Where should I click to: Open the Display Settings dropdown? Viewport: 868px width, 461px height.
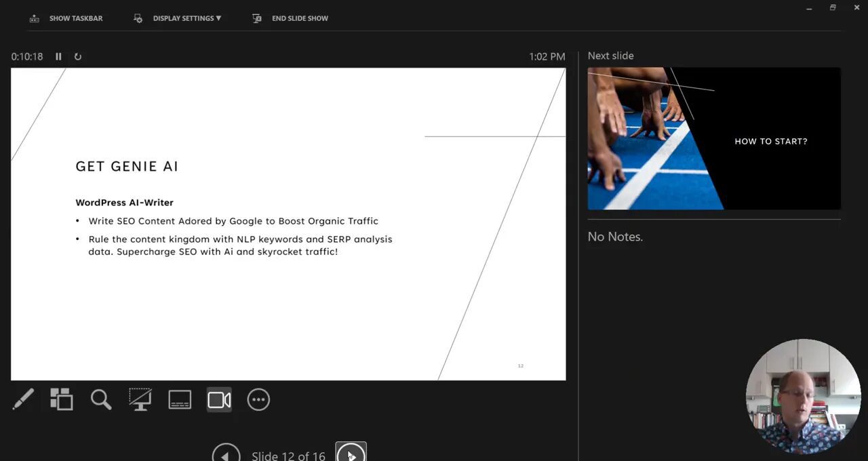177,18
